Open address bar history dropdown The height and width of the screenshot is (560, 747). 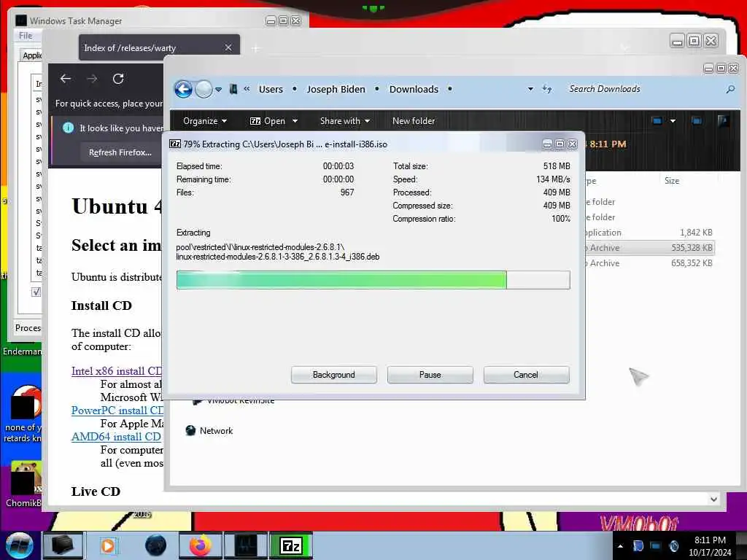530,89
